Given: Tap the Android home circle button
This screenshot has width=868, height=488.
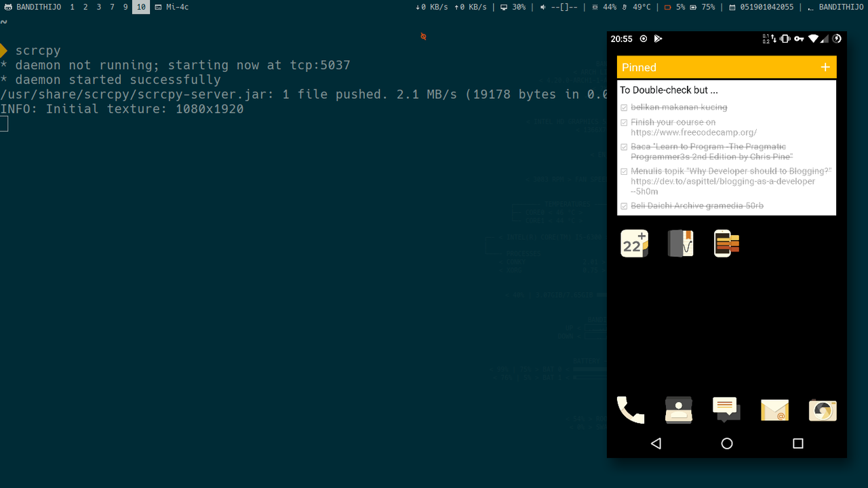Looking at the screenshot, I should coord(727,443).
